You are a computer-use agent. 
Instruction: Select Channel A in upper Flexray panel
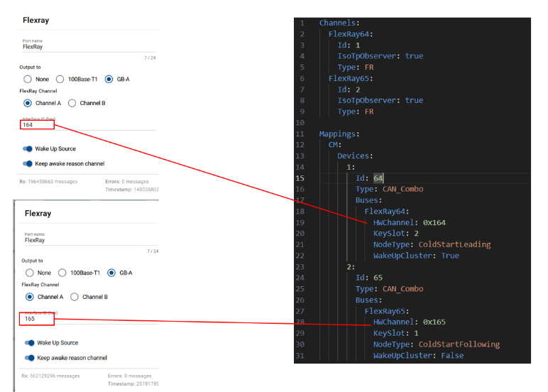[28, 103]
